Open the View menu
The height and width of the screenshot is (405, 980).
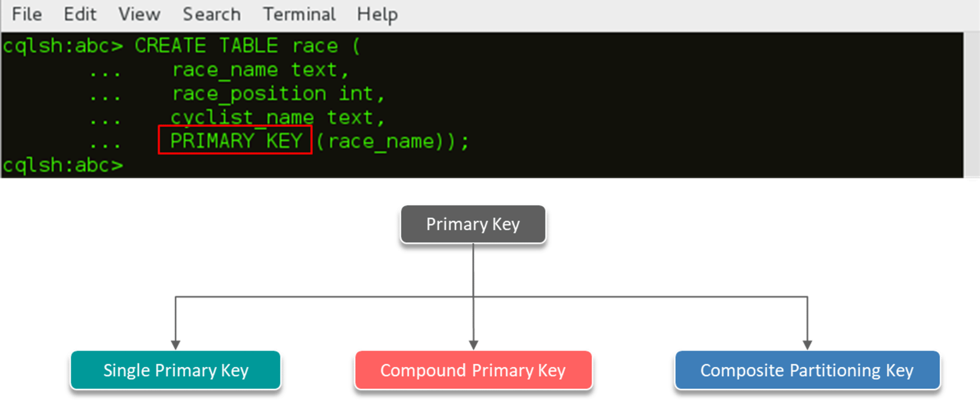click(x=139, y=14)
